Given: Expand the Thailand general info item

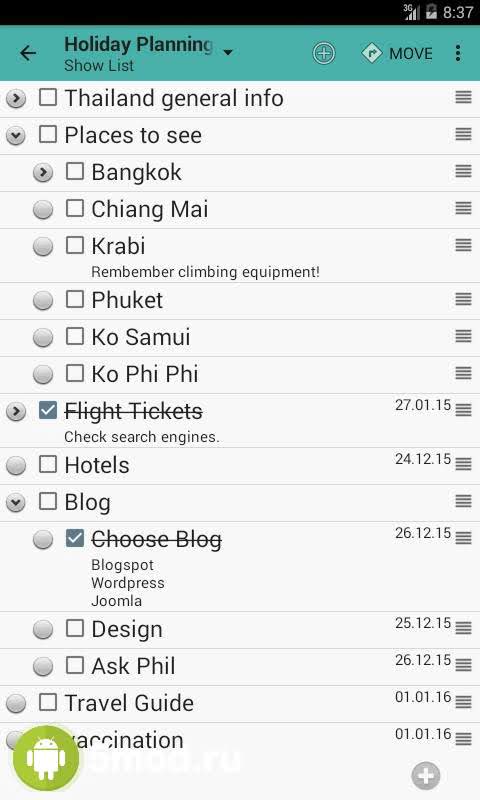Looking at the screenshot, I should (x=16, y=98).
